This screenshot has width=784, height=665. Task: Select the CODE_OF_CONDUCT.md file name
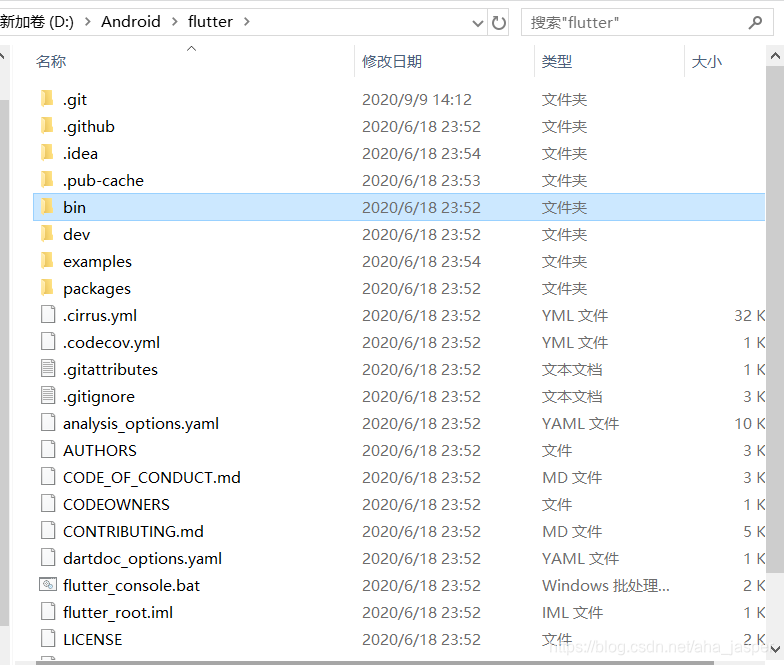(x=152, y=478)
